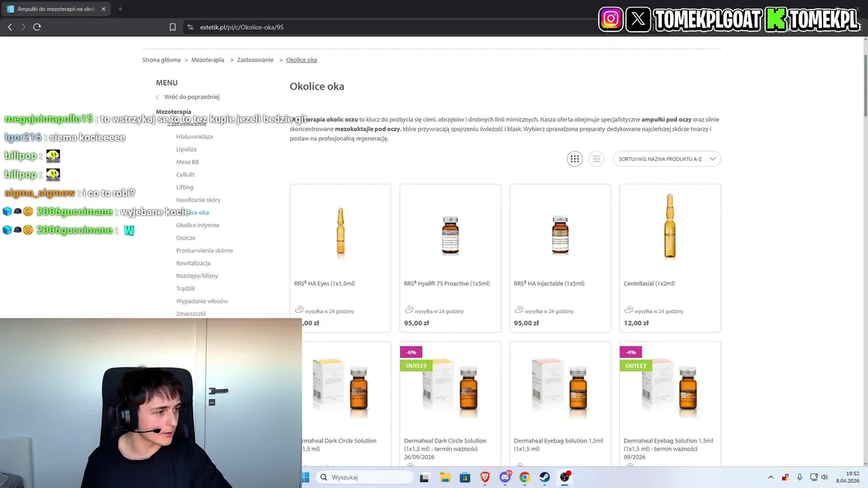Open a new browser tab with plus
This screenshot has width=868, height=488.
pos(120,9)
